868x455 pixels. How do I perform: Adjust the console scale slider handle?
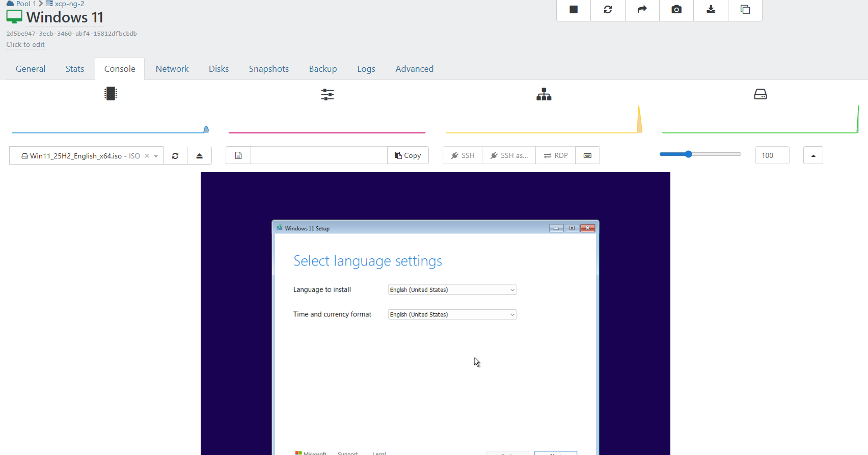tap(688, 154)
